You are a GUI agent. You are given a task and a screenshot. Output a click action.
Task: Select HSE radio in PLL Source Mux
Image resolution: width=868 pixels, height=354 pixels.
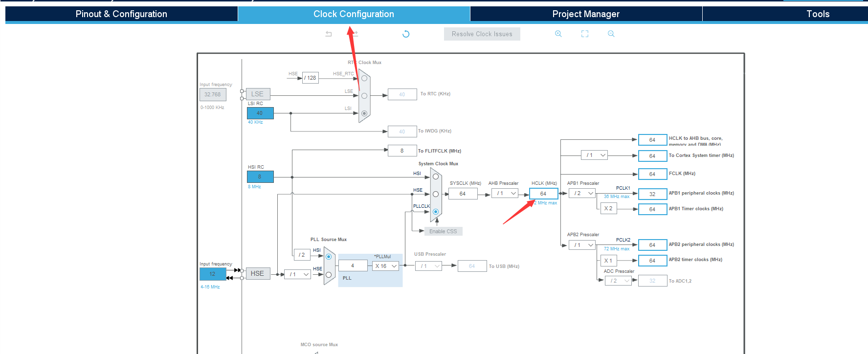[329, 275]
